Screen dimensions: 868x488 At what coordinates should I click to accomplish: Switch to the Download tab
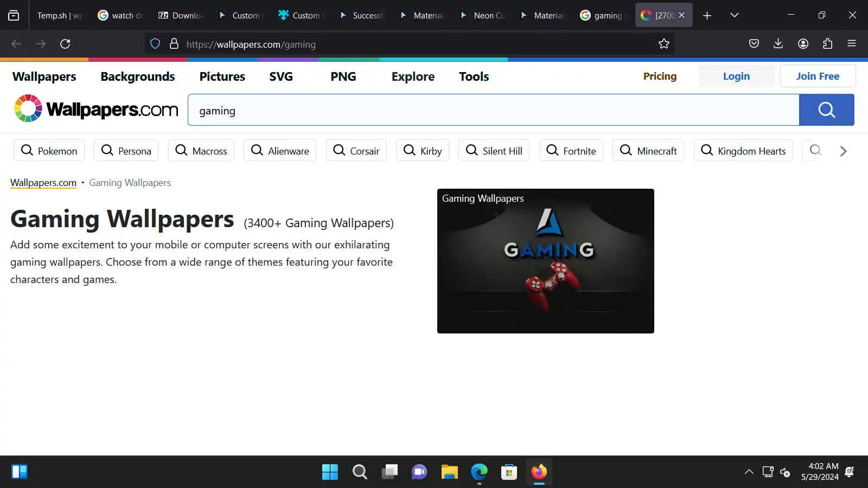tap(181, 15)
